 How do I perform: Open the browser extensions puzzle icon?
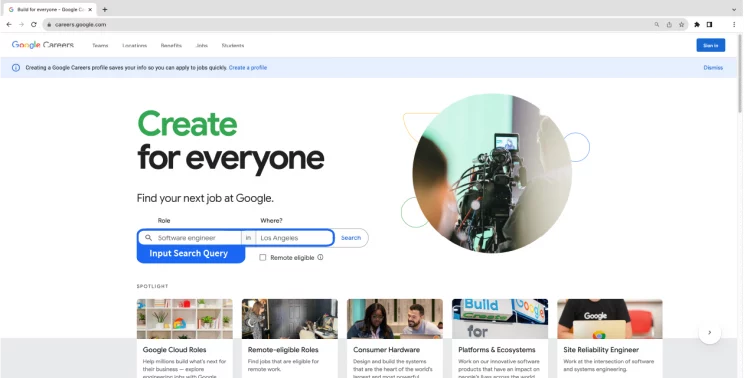[697, 25]
